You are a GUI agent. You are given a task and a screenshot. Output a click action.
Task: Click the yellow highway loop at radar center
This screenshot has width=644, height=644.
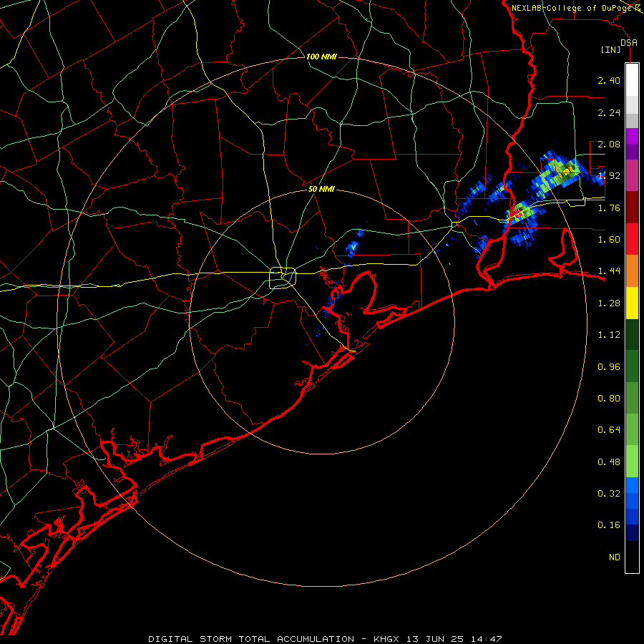[x=283, y=278]
